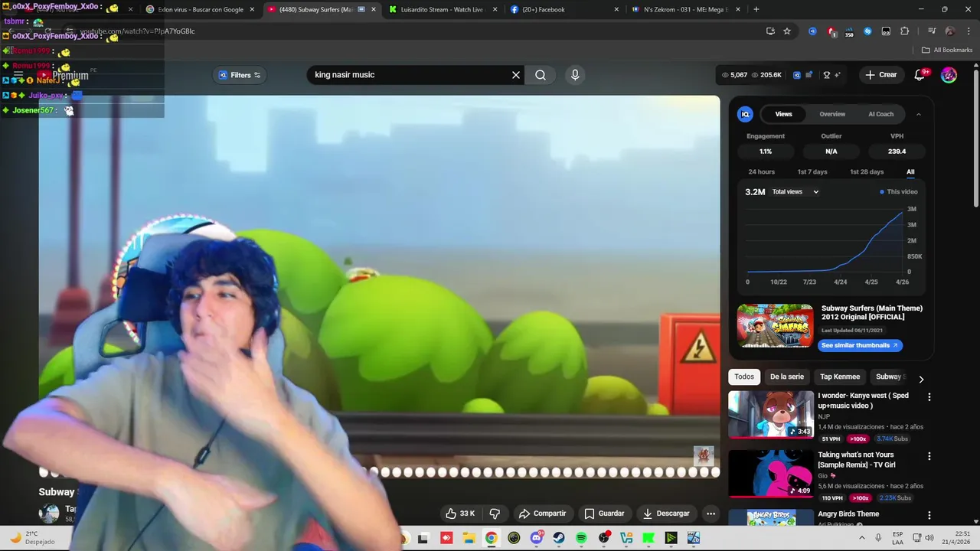The height and width of the screenshot is (551, 980).
Task: Open the Crear create button
Action: (880, 75)
